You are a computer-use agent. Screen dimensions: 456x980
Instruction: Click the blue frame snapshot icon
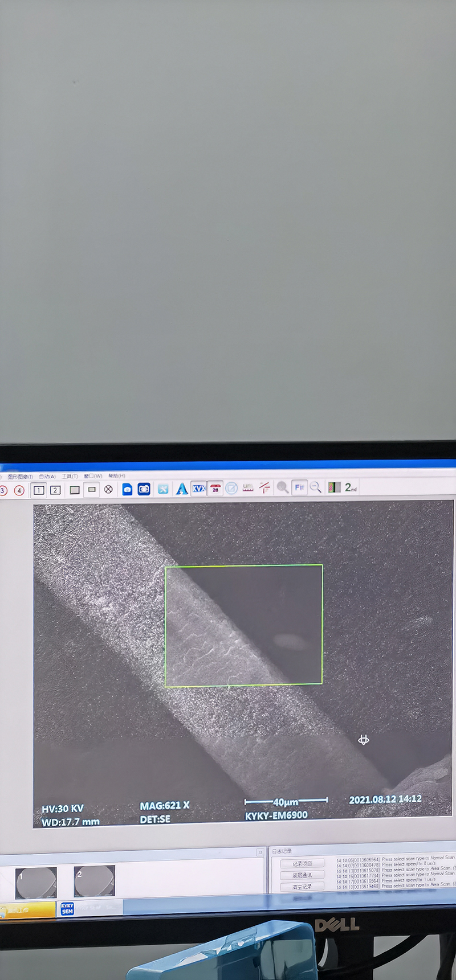pos(144,489)
